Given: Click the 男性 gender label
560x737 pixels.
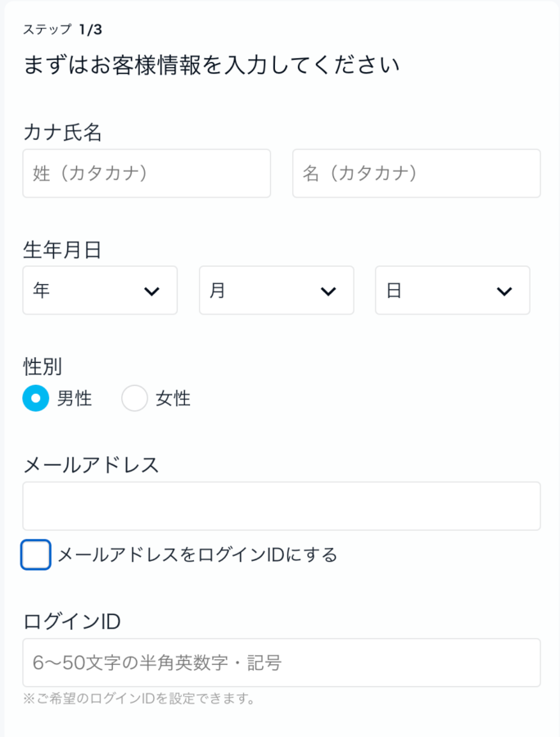Looking at the screenshot, I should 75,399.
